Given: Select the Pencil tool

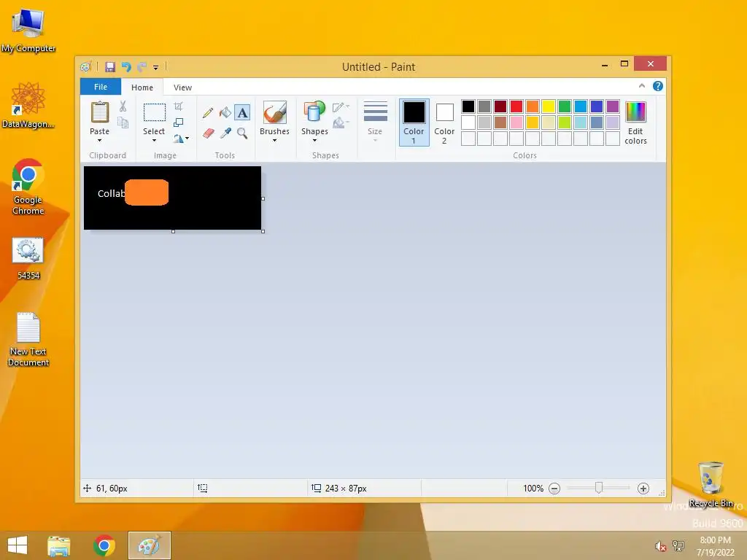Looking at the screenshot, I should [x=208, y=113].
